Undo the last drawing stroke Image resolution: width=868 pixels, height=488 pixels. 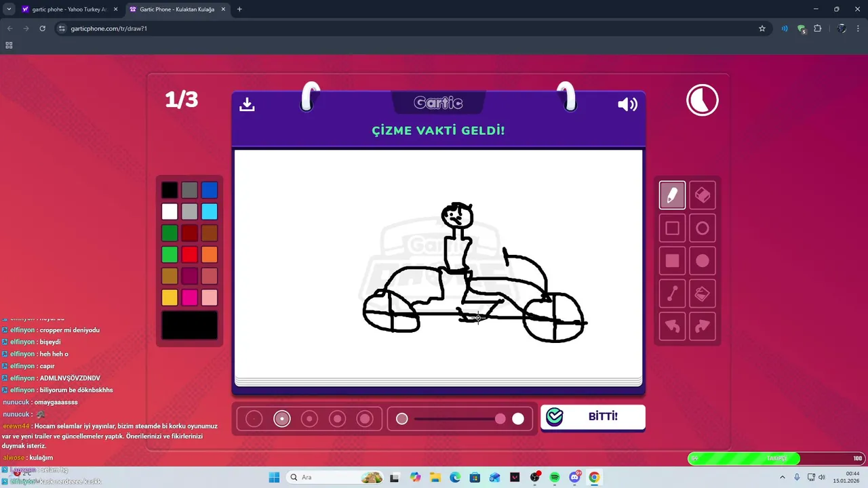coord(672,326)
